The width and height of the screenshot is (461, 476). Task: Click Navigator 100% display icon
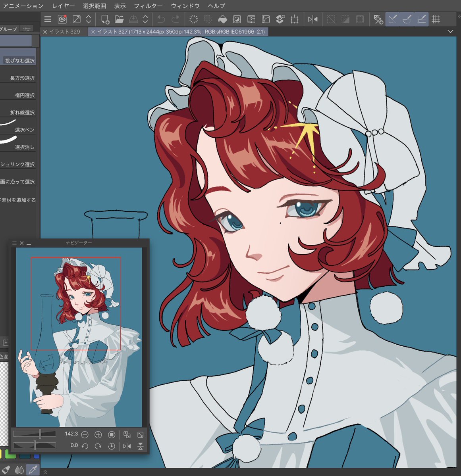(x=112, y=435)
